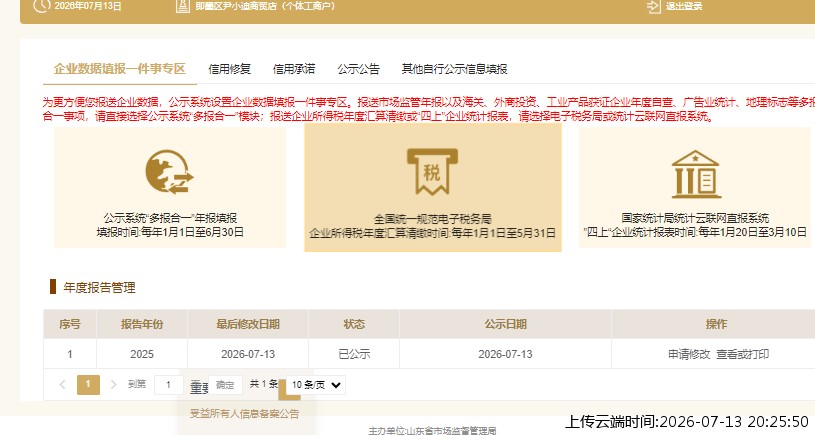This screenshot has height=435, width=815.
Task: Click the clock icon beside 2026年07月13日
Action: pyautogui.click(x=41, y=6)
